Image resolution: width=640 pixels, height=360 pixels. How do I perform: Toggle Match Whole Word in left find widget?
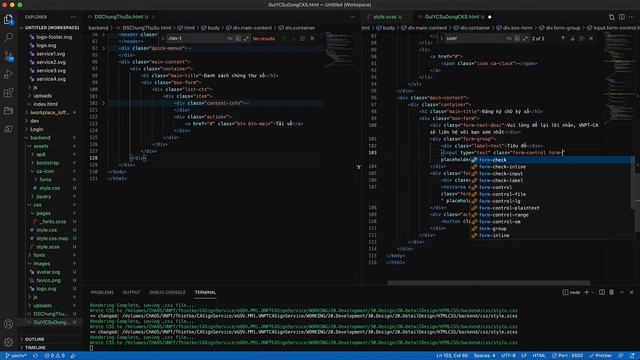click(x=238, y=38)
